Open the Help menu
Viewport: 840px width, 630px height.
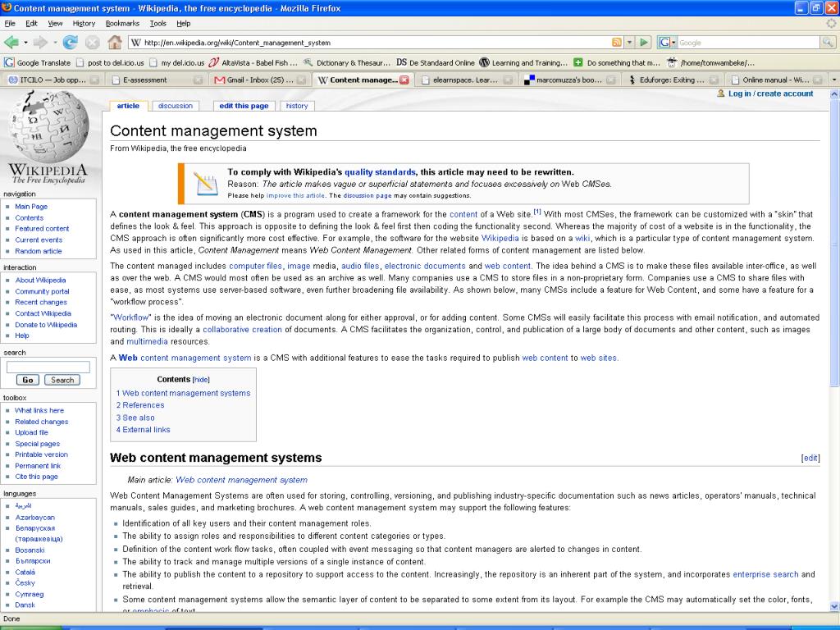(183, 24)
